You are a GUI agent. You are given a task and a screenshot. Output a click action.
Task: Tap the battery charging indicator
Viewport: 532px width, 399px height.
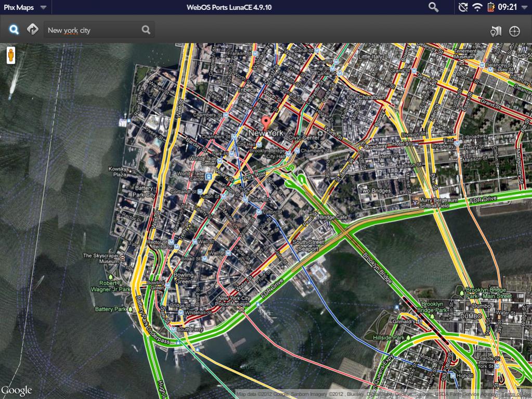(x=490, y=7)
